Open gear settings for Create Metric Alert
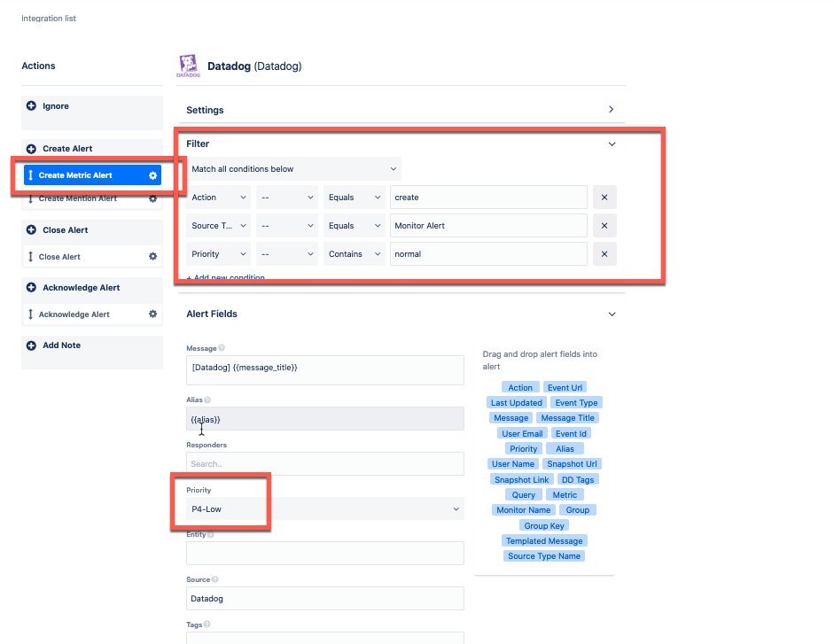Screen dimensions: 834x644 [152, 175]
